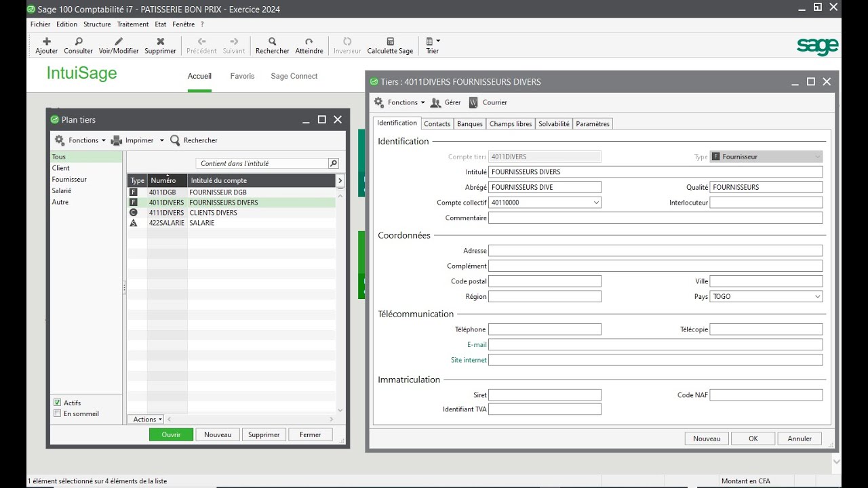Click the Gérer icon in Tiers window
This screenshot has width=868, height=488.
(436, 102)
